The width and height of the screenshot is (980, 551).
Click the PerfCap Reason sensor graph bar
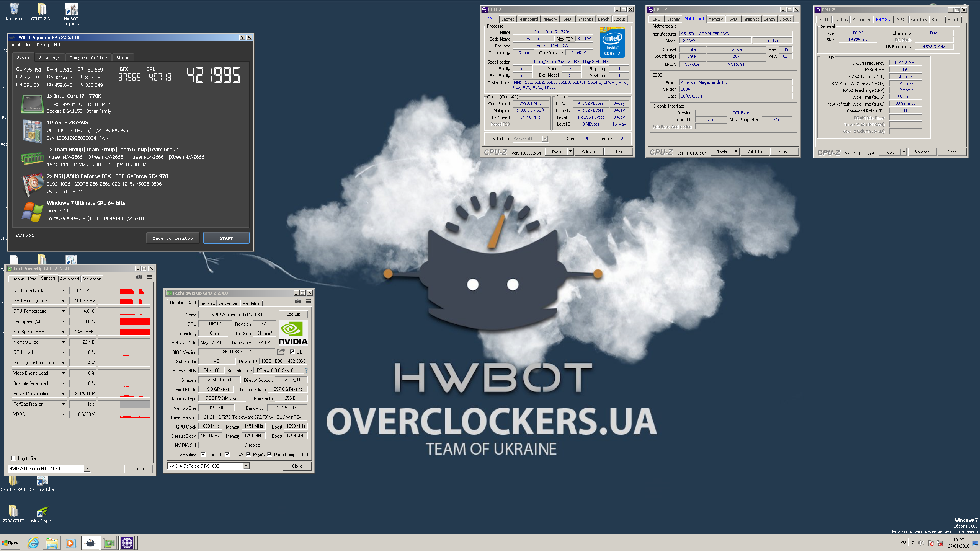coord(124,404)
